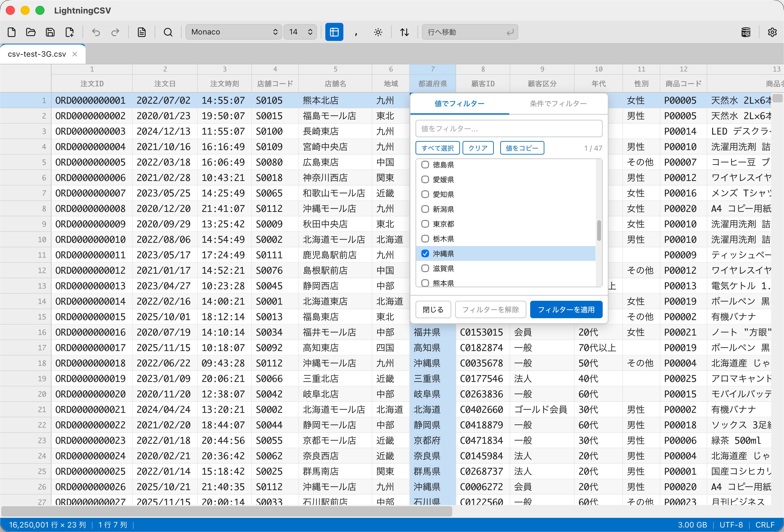Check the 滋賀県 checkbox
The width and height of the screenshot is (784, 532).
tap(425, 269)
